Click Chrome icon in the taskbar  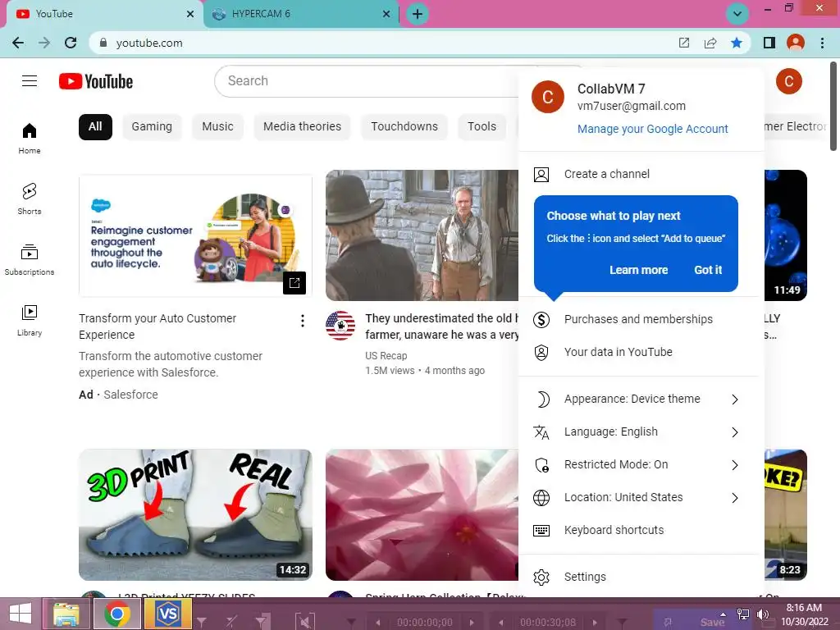117,614
